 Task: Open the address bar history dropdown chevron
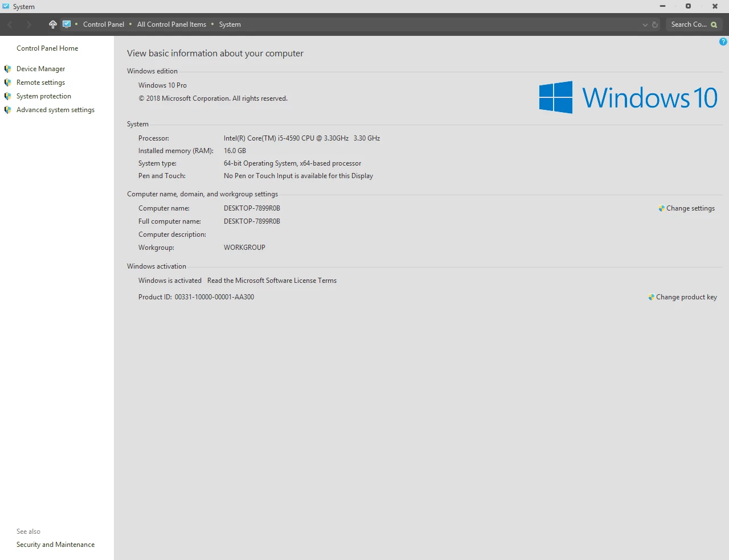[645, 24]
